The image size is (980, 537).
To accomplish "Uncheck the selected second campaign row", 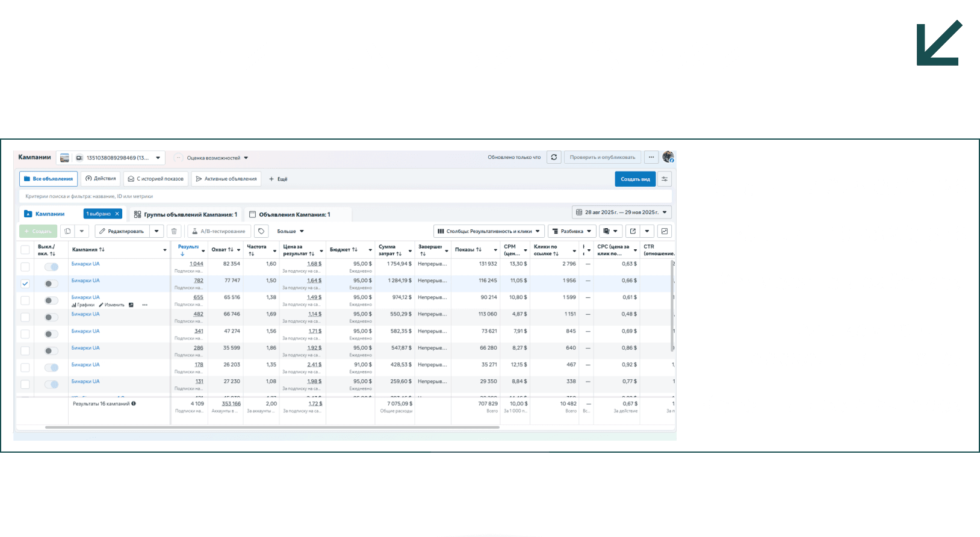I will click(25, 284).
